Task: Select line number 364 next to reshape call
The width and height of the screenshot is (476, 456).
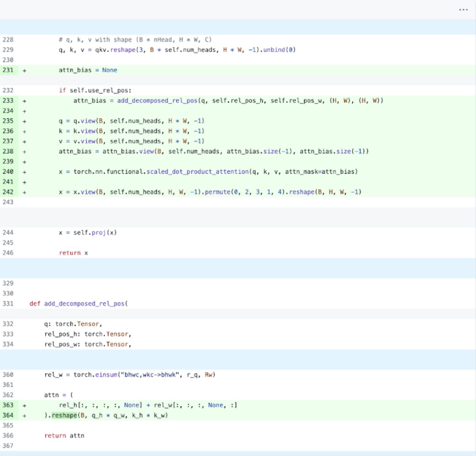Action: click(x=8, y=415)
